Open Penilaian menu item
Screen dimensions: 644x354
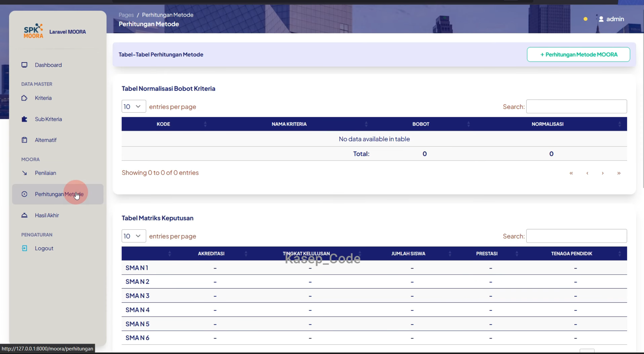(45, 173)
